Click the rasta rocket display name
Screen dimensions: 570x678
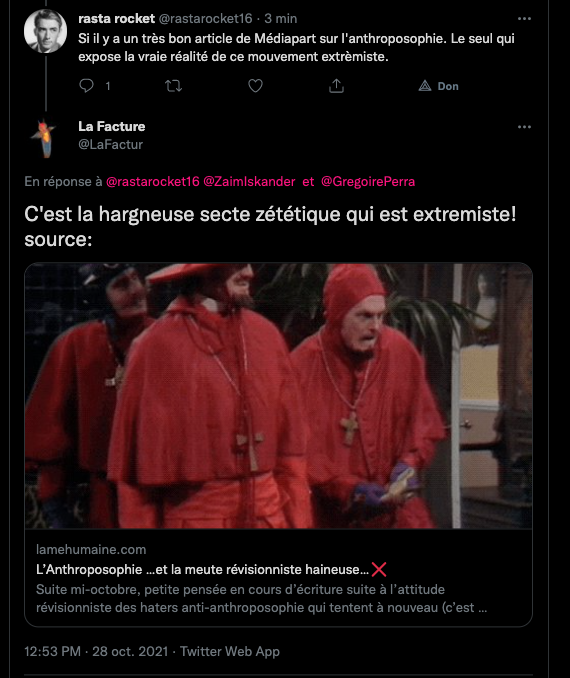pyautogui.click(x=116, y=19)
